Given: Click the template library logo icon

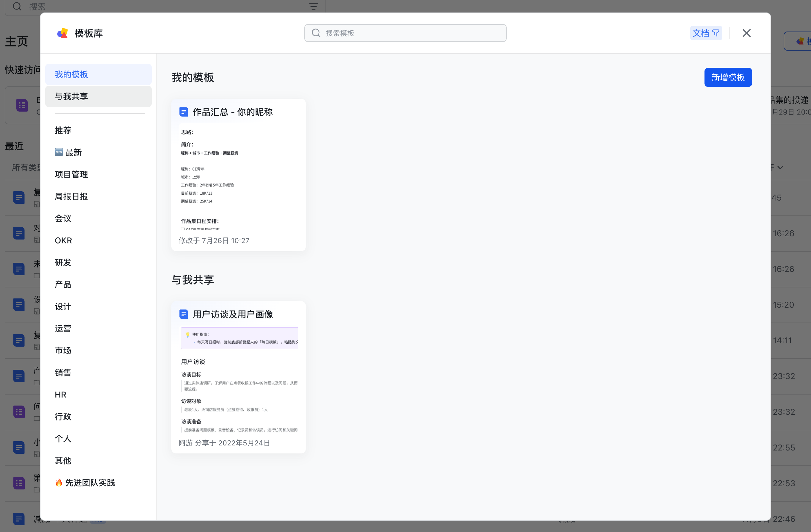Looking at the screenshot, I should point(62,33).
